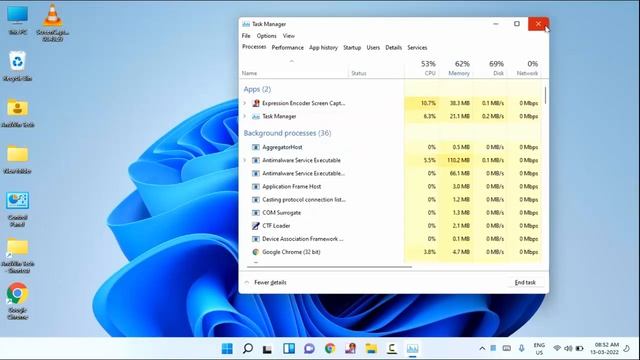Viewport: 640px width, 360px height.
Task: Open the Chat app from taskbar
Action: 309,348
